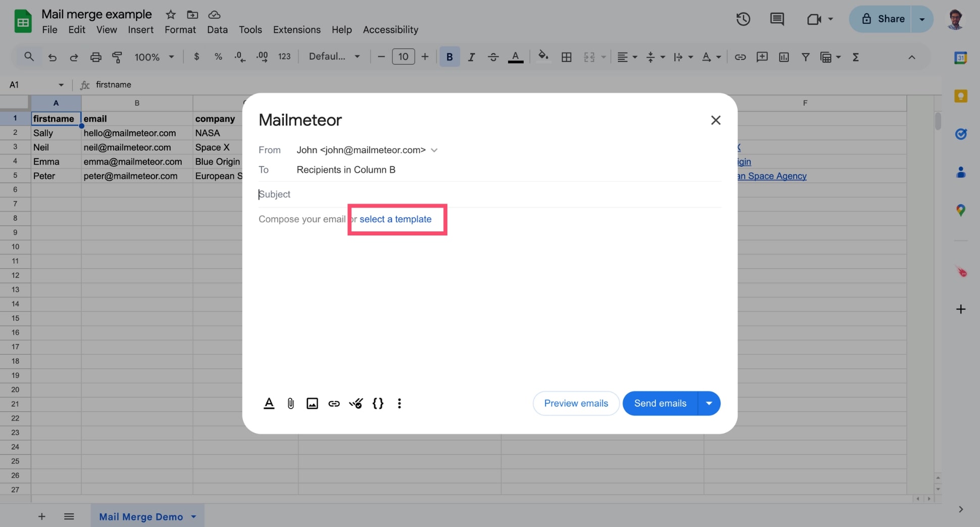980x527 pixels.
Task: Click Send emails button
Action: pos(660,403)
